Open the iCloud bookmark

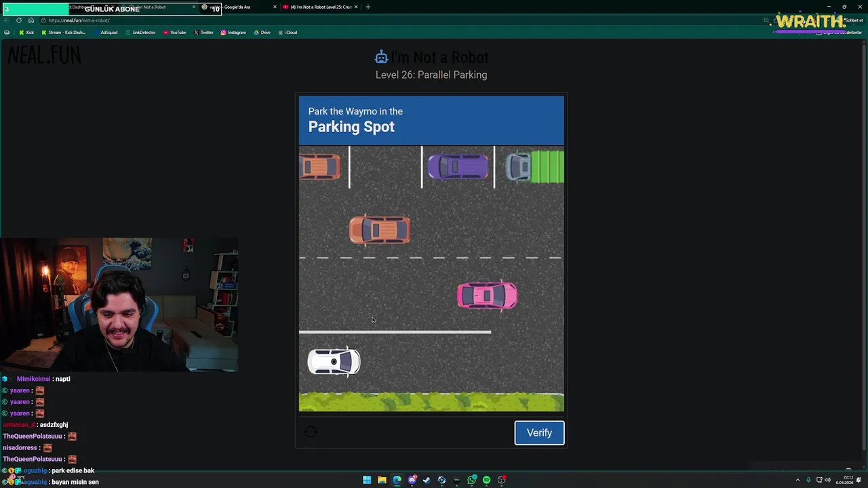[x=288, y=33]
